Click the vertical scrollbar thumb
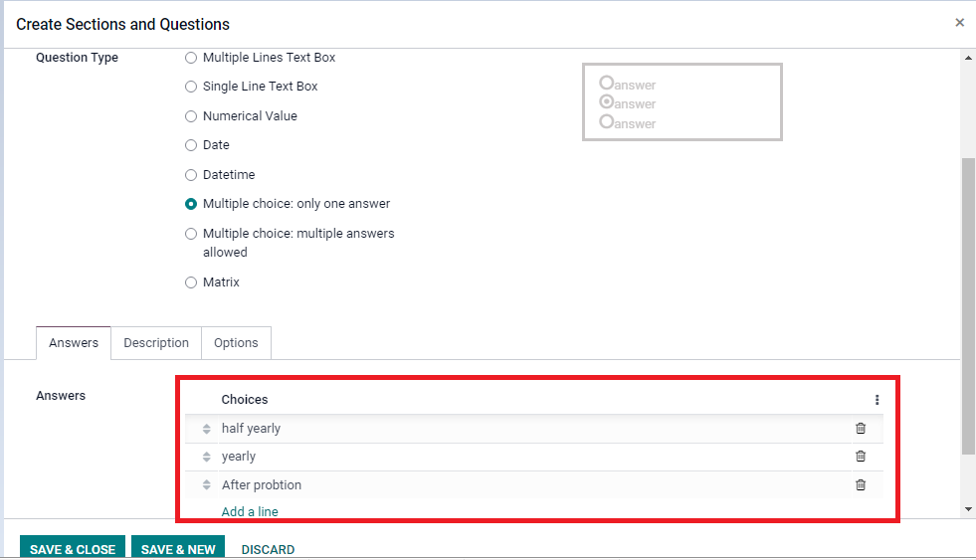The height and width of the screenshot is (560, 976). click(968, 306)
